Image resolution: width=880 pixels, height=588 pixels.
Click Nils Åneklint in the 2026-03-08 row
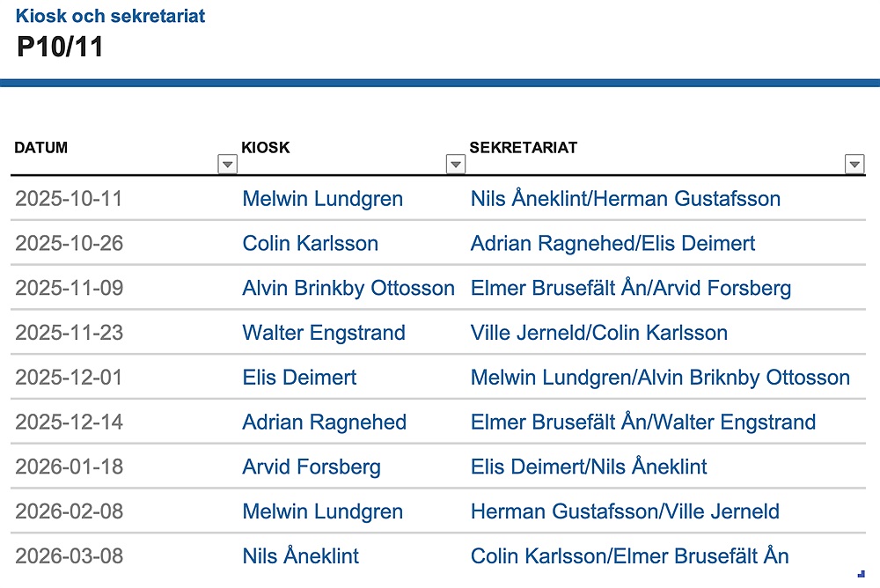(300, 557)
